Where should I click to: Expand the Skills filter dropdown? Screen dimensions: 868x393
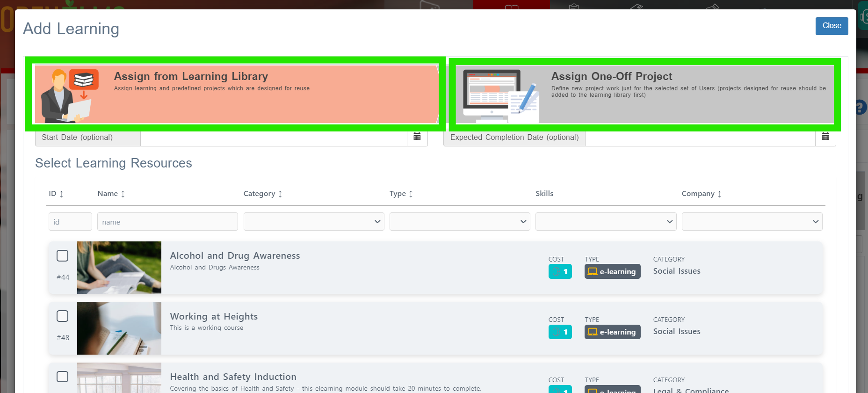point(606,222)
